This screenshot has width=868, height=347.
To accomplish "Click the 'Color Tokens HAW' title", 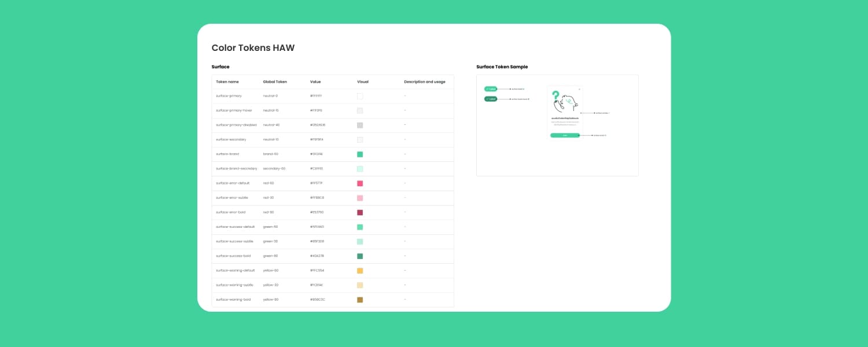I will (253, 48).
